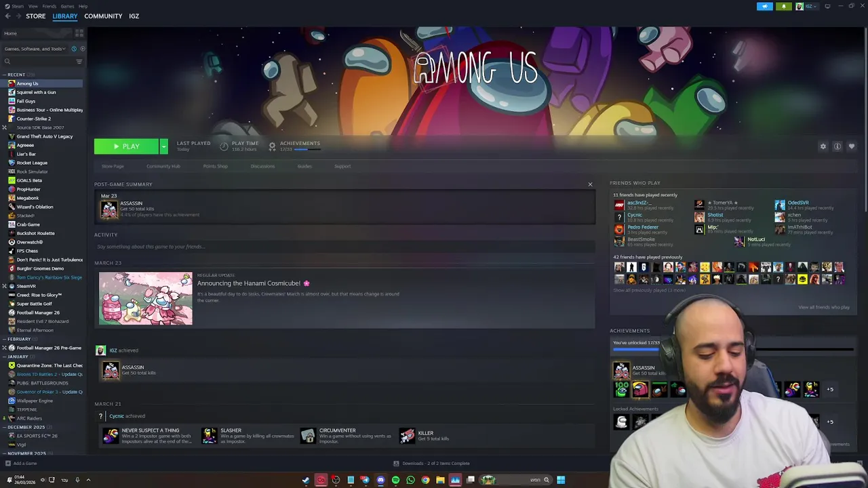The image size is (868, 488).
Task: Collapse the RECENT library section
Action: coord(5,75)
